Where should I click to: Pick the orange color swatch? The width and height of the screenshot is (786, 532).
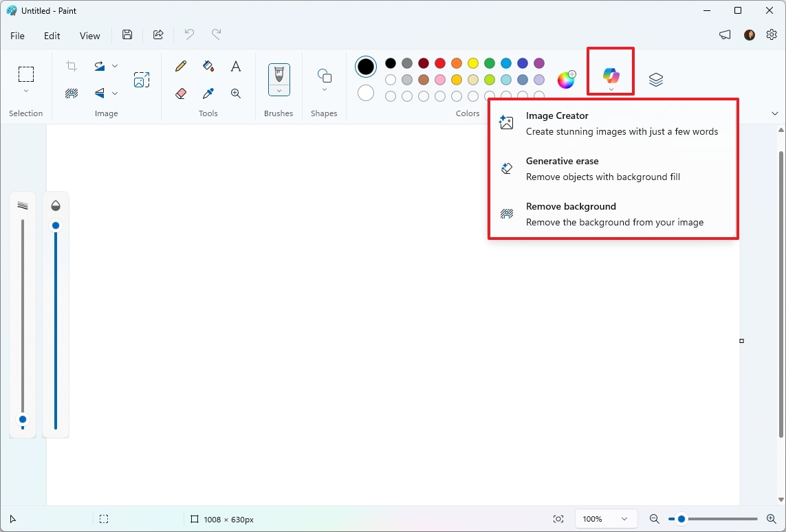coord(457,63)
